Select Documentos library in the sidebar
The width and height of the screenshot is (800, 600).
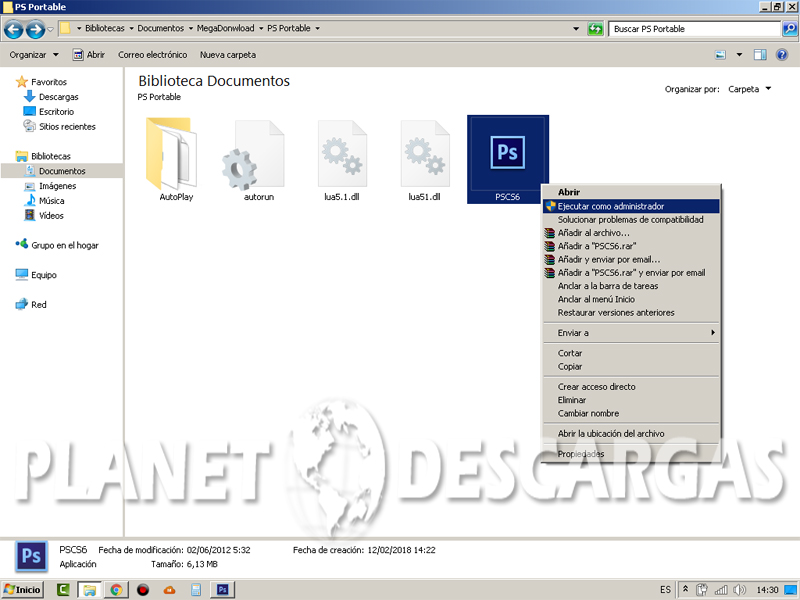tap(62, 171)
